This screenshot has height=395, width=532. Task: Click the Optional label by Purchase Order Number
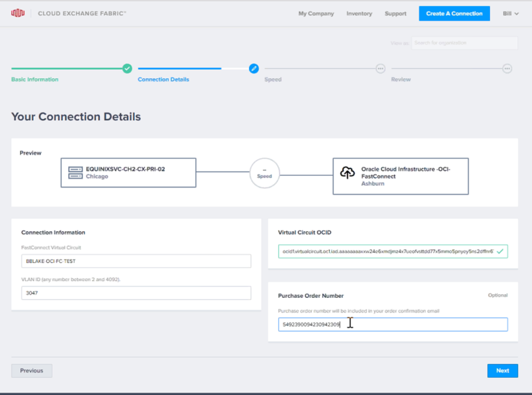pyautogui.click(x=498, y=295)
